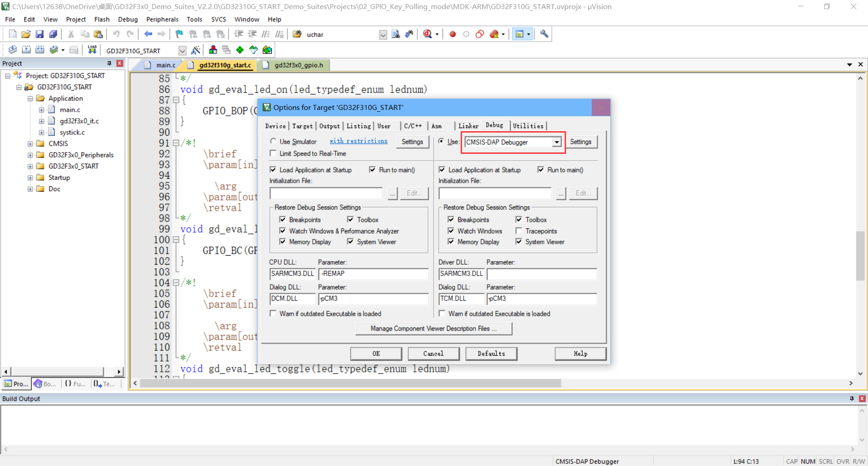Open the GD32F310G_START target dropdown

coord(182,51)
